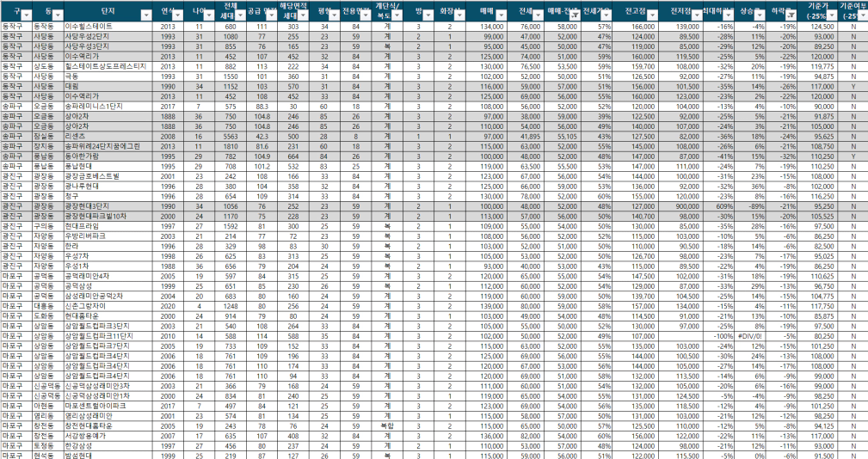Open the 연식 column filter dropdown

(x=178, y=15)
